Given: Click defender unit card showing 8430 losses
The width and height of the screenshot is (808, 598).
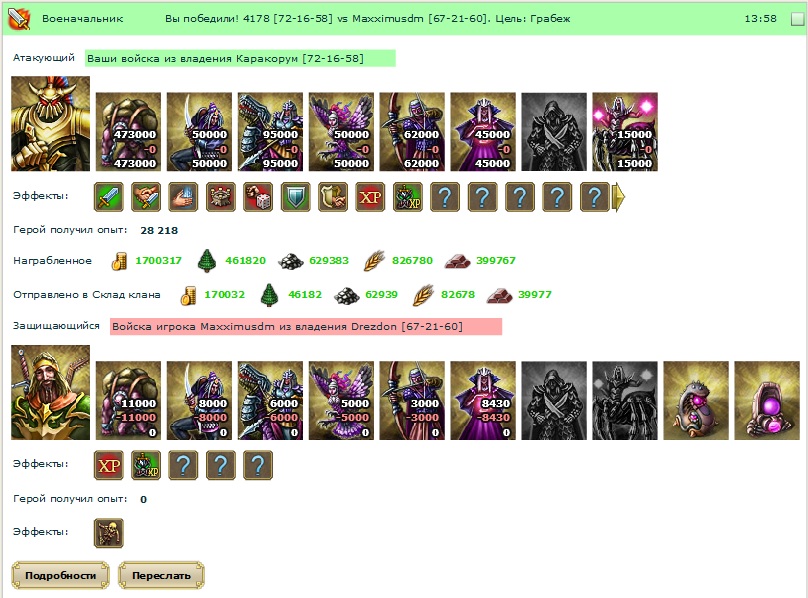Looking at the screenshot, I should coord(483,401).
